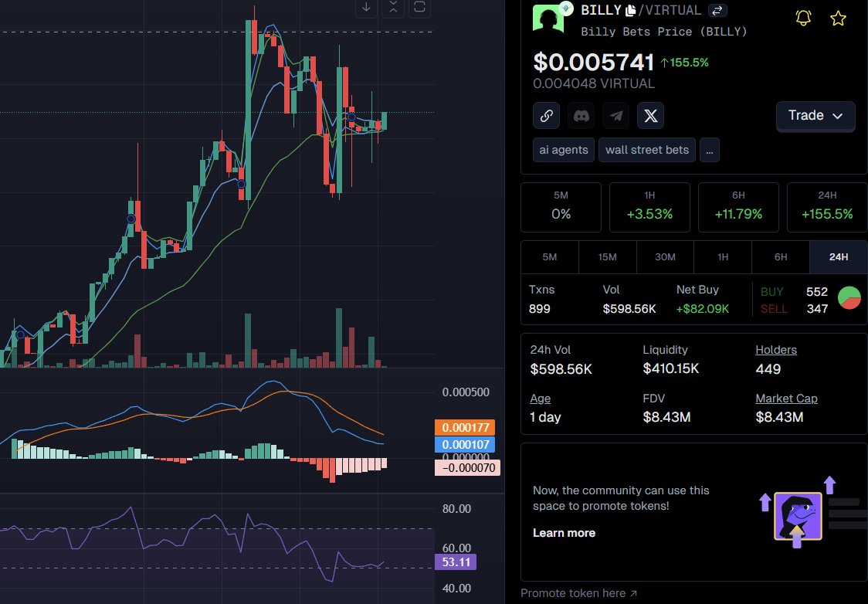
Task: Click RSI value label 53.11
Action: pos(456,562)
